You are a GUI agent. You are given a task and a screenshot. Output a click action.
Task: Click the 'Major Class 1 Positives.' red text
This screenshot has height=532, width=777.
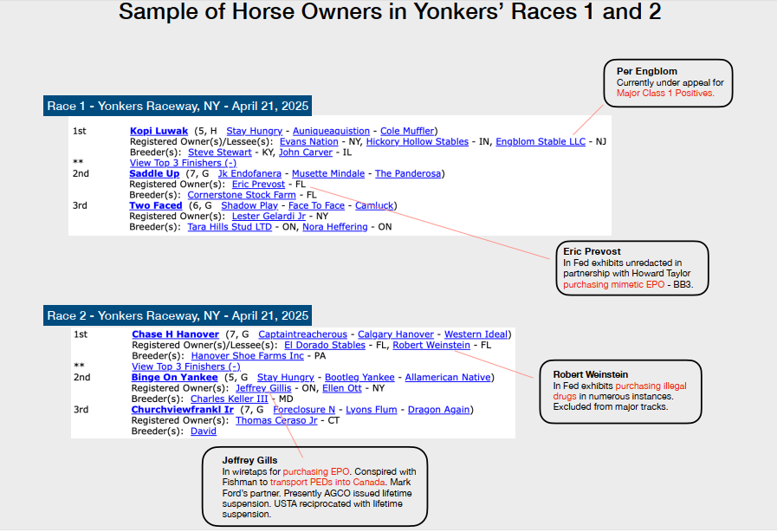pos(665,94)
